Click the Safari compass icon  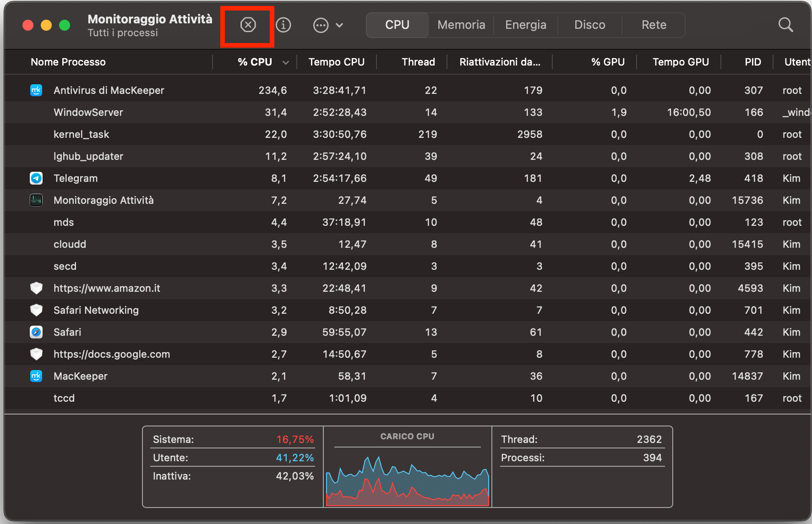(36, 332)
